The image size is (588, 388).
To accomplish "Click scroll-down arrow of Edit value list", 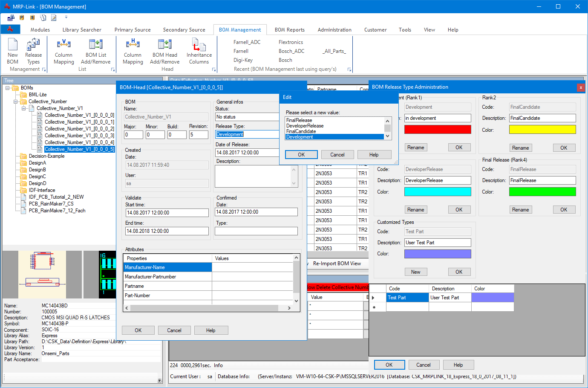I will tap(388, 136).
